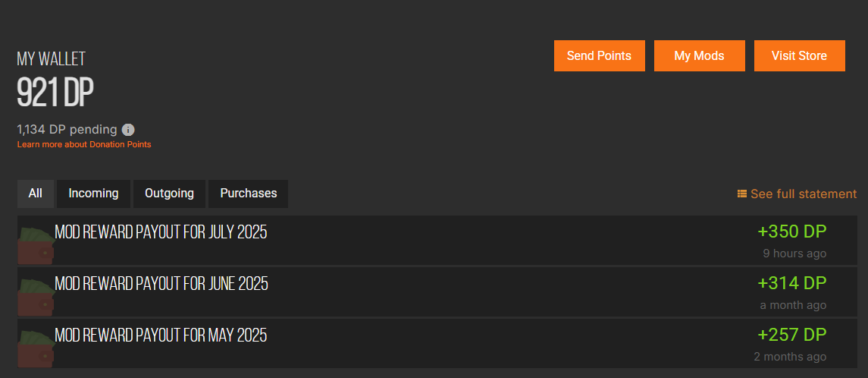Select Mod Reward Payout for June 2025
This screenshot has height=378, width=868.
click(x=161, y=284)
